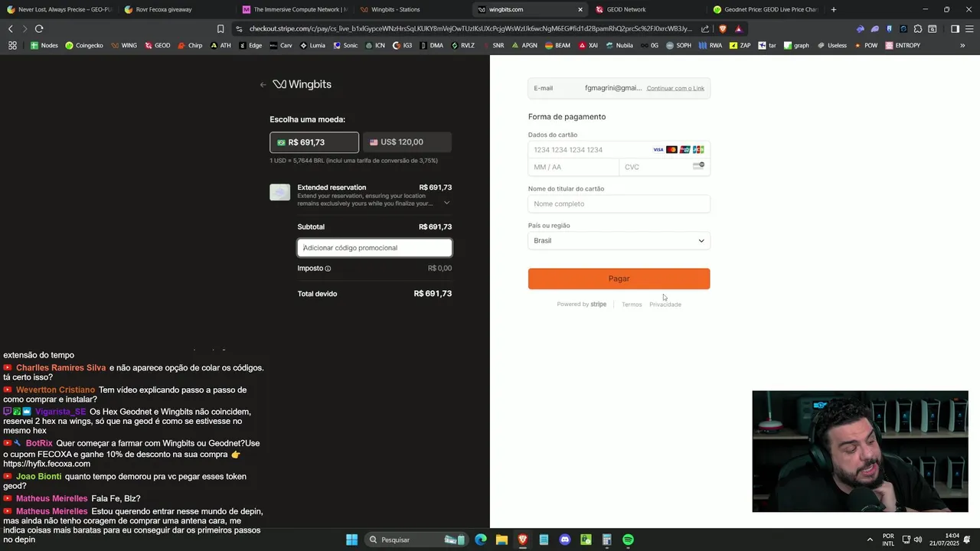Open the Edge bookmark

coord(250,45)
